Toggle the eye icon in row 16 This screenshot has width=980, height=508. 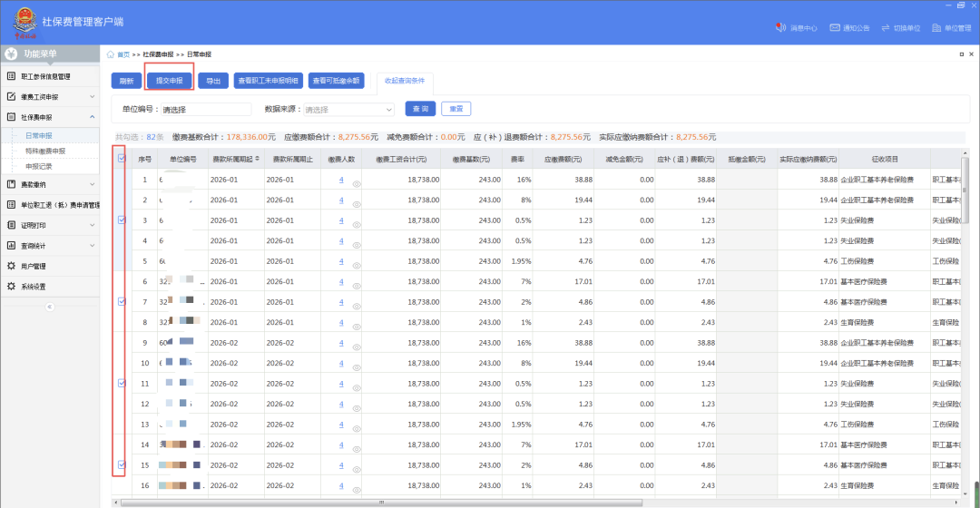[x=357, y=490]
